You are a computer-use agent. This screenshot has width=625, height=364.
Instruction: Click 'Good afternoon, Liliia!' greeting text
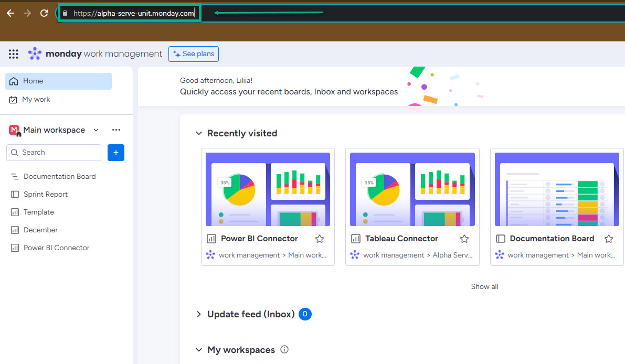pos(216,80)
